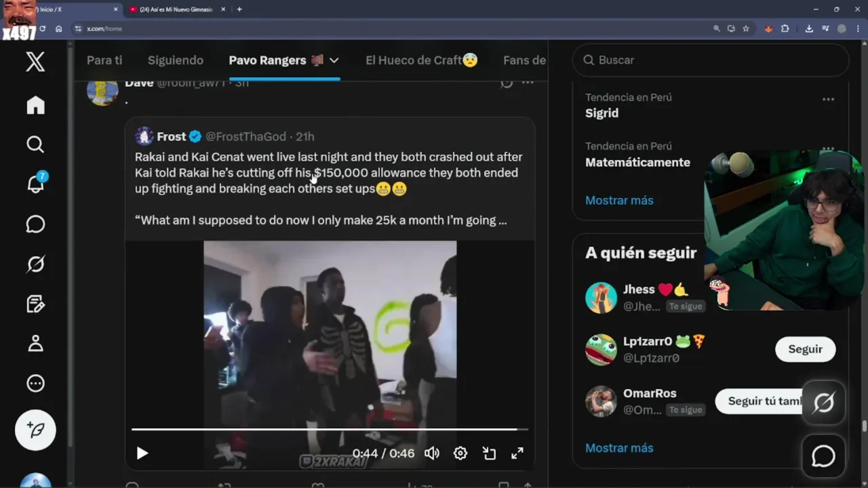Open Sigrid trending topic
Image resolution: width=868 pixels, height=488 pixels.
pos(602,113)
